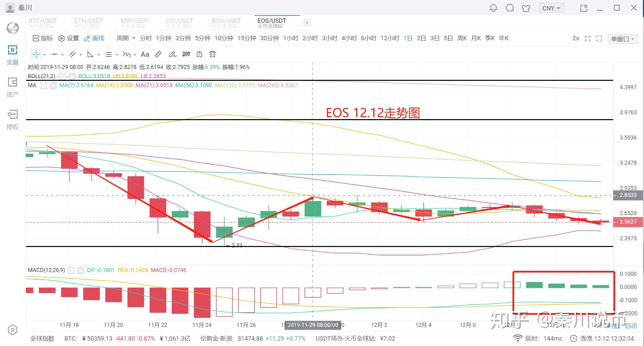Open the notifications bell
Screen dimensions: 644x346
493,8
